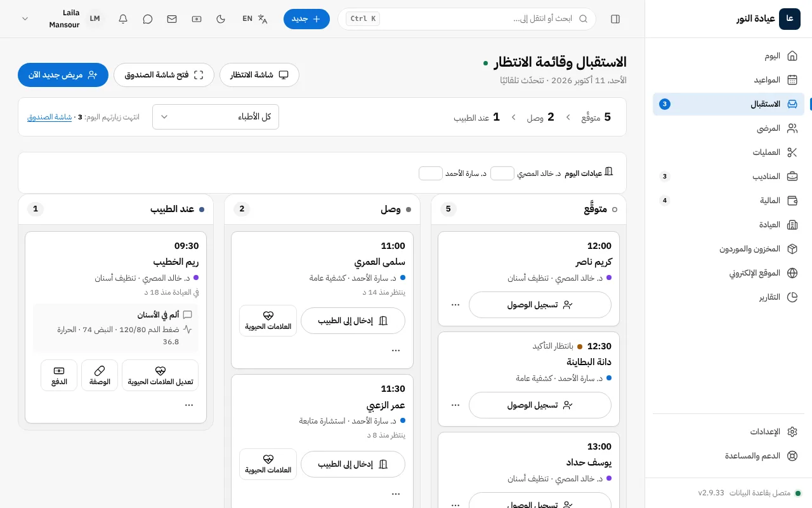Open المخزون والموردون sidebar item
The width and height of the screenshot is (812, 508).
[728, 249]
